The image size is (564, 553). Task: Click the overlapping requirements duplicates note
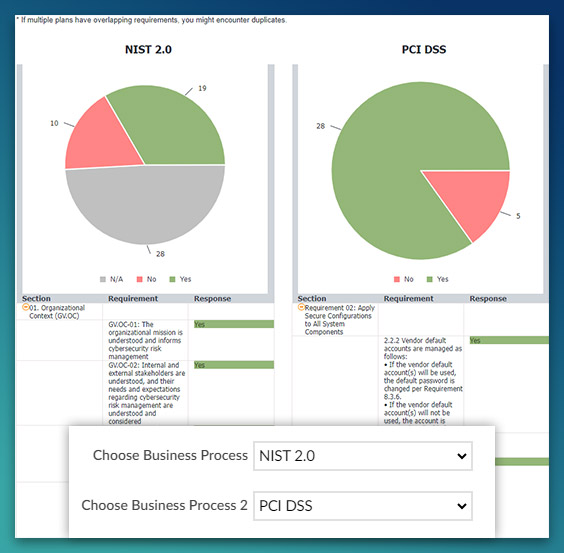pyautogui.click(x=151, y=20)
